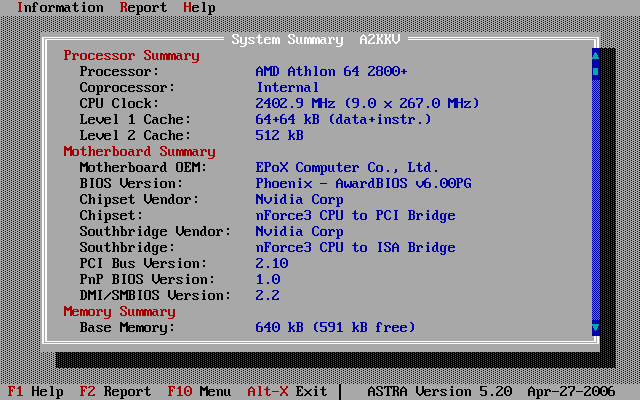Open the Information menu

click(60, 8)
